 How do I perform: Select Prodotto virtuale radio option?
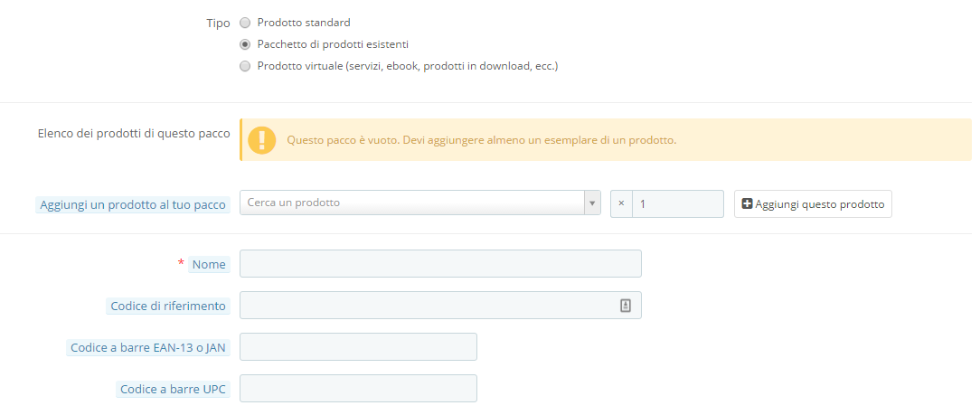pyautogui.click(x=245, y=66)
